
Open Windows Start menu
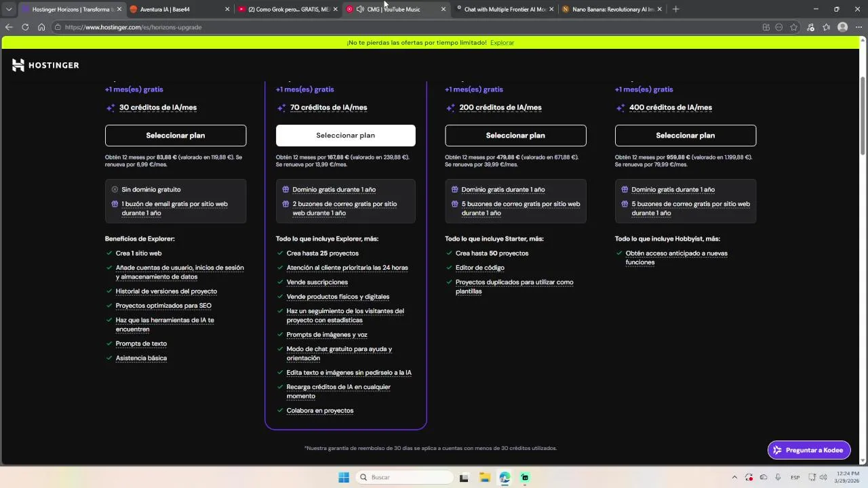[x=344, y=477]
